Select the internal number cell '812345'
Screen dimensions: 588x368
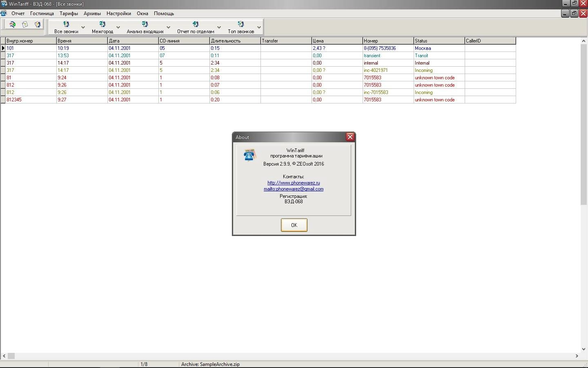[31, 100]
